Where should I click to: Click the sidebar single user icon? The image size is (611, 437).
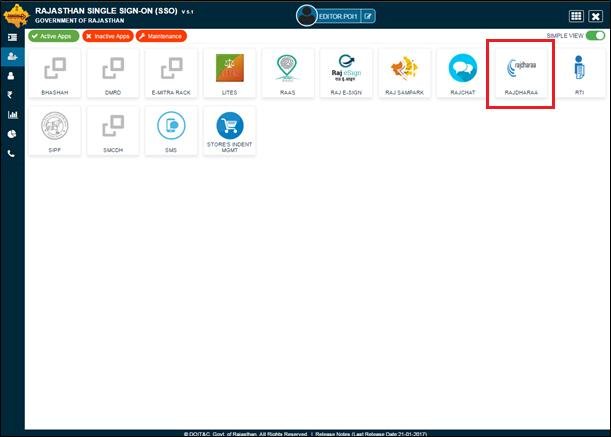click(x=11, y=76)
